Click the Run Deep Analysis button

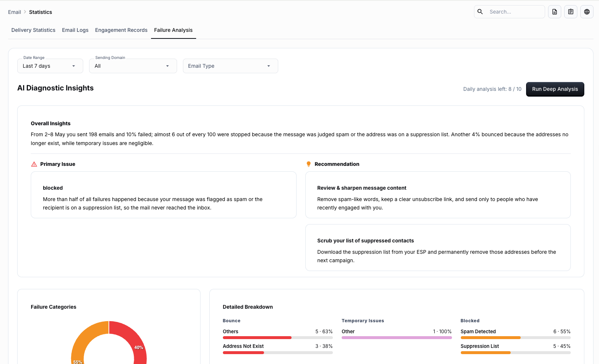[x=555, y=89]
